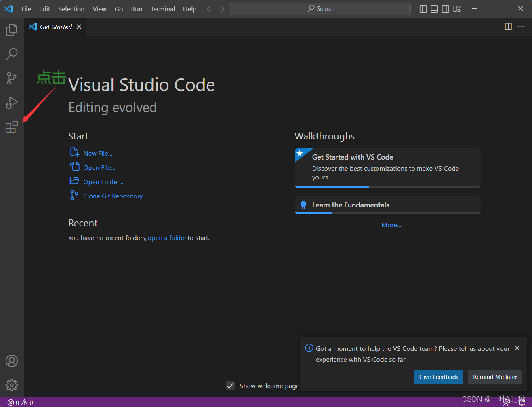Open Customize Layout icon
The image size is (532, 407).
[457, 9]
